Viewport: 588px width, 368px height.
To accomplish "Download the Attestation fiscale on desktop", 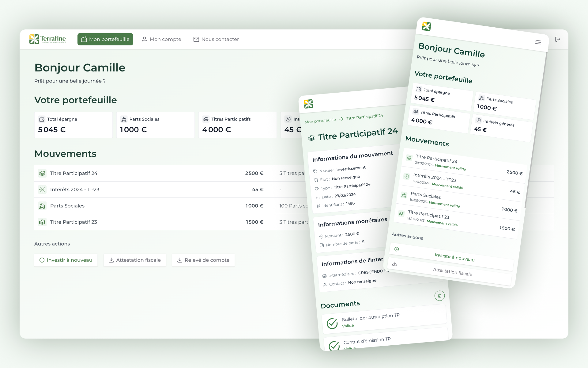I will (x=135, y=260).
